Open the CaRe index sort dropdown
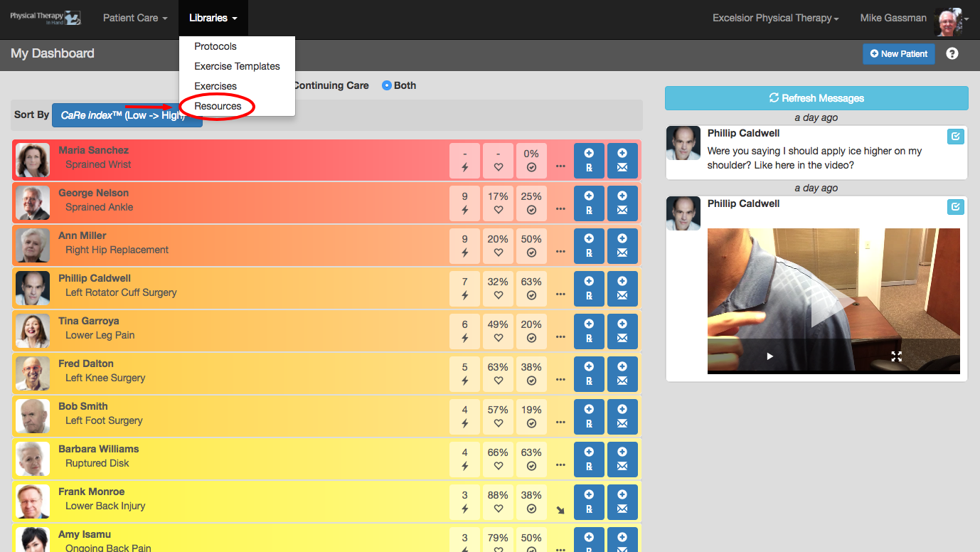The width and height of the screenshot is (980, 552). click(x=127, y=115)
